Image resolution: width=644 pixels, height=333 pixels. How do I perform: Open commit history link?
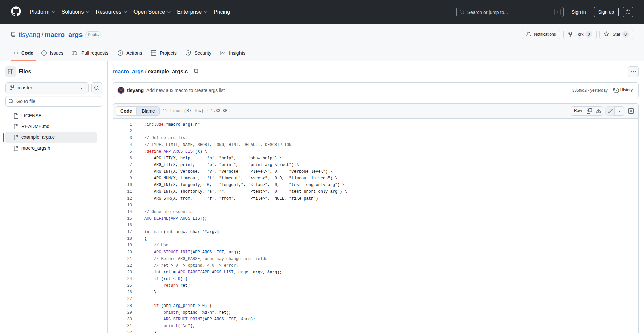(x=623, y=90)
